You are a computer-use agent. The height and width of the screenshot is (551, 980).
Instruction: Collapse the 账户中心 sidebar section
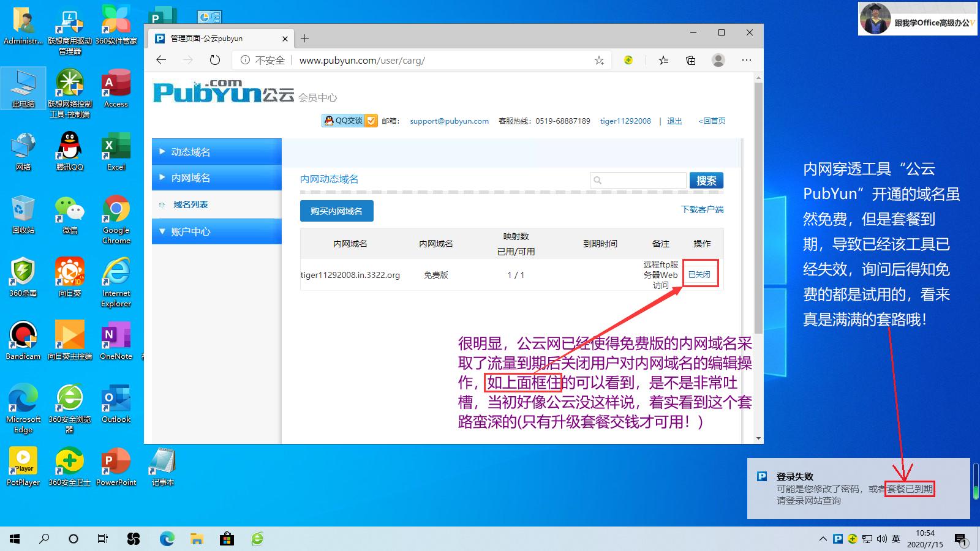[x=216, y=231]
